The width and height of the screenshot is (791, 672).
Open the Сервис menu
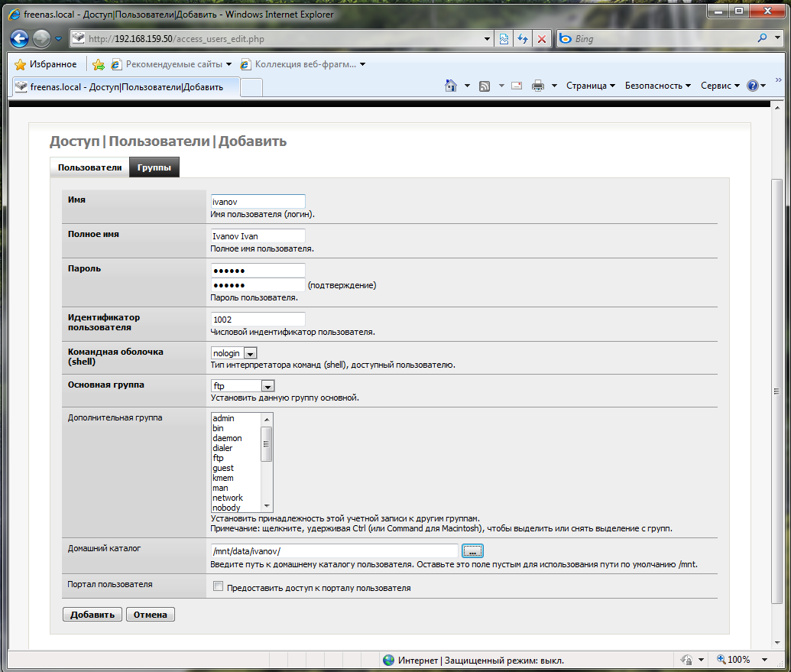pos(720,86)
